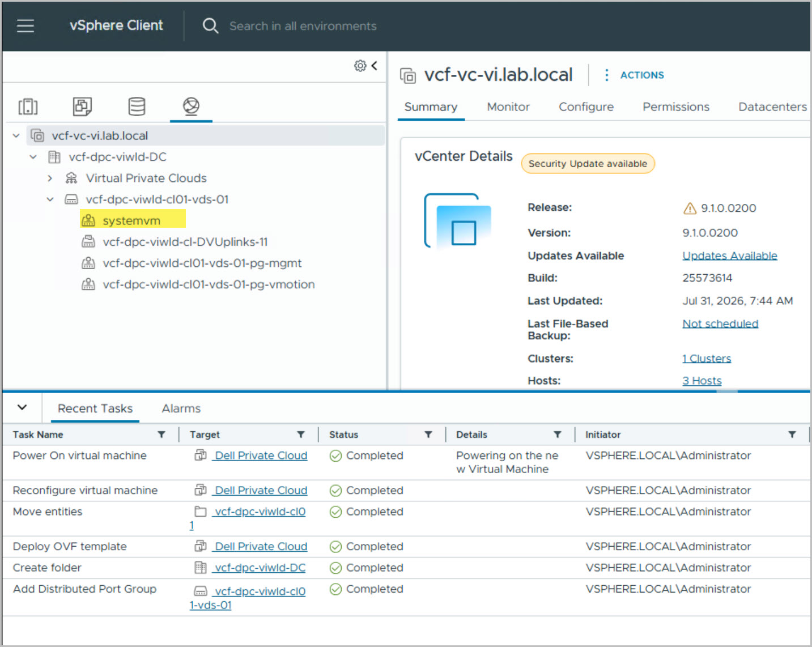Open target link of Move entities task

[260, 512]
